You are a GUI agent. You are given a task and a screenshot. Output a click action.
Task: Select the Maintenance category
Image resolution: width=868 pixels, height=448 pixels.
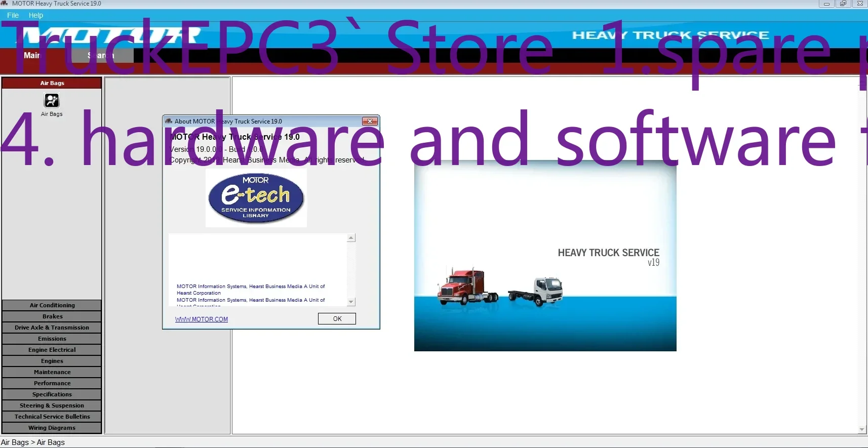point(52,372)
